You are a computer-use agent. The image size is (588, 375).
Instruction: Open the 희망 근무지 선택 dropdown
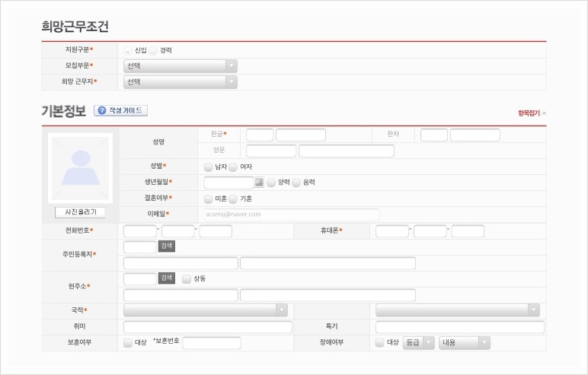tap(181, 82)
